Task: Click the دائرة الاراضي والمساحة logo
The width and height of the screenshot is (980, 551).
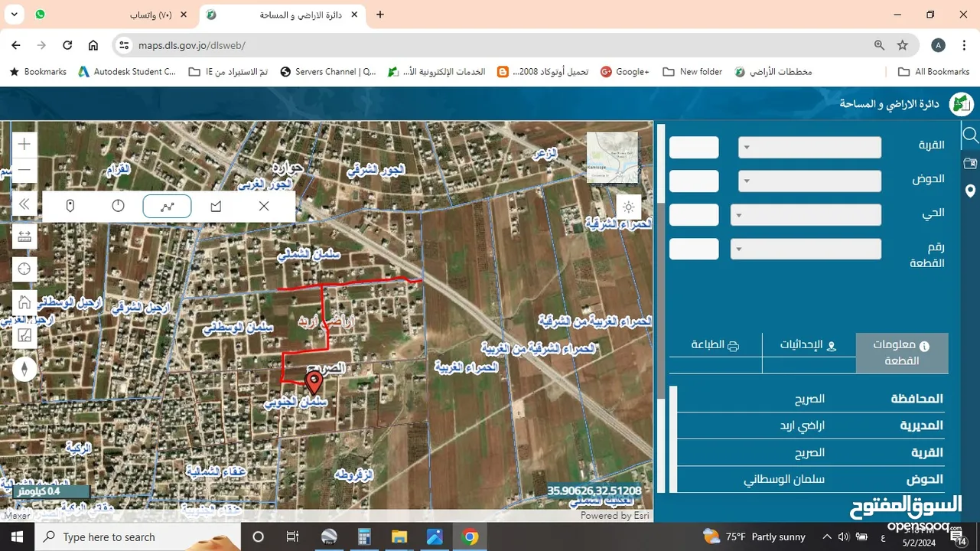Action: tap(962, 103)
